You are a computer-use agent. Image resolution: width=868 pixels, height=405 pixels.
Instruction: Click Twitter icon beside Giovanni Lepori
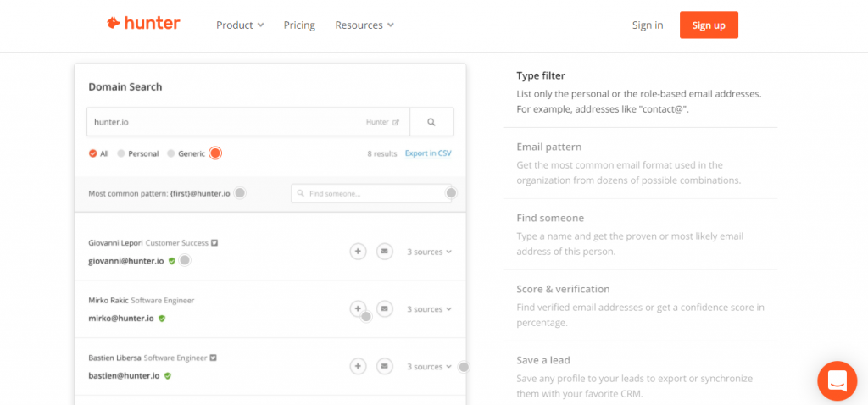214,242
